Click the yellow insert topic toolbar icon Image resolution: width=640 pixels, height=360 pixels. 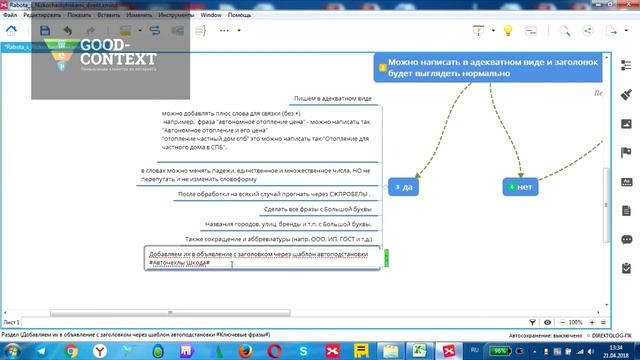click(x=126, y=31)
